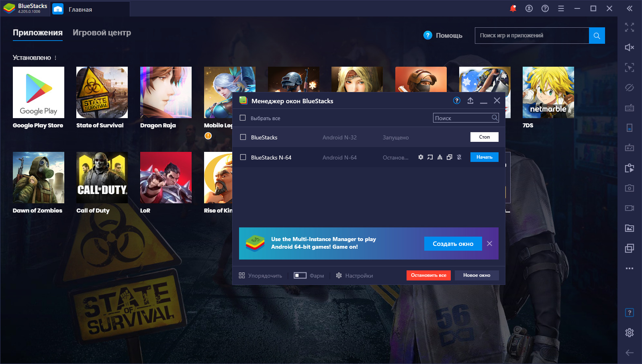This screenshot has height=364, width=642.
Task: Rotate device using the phone sidebar icon
Action: 630,128
